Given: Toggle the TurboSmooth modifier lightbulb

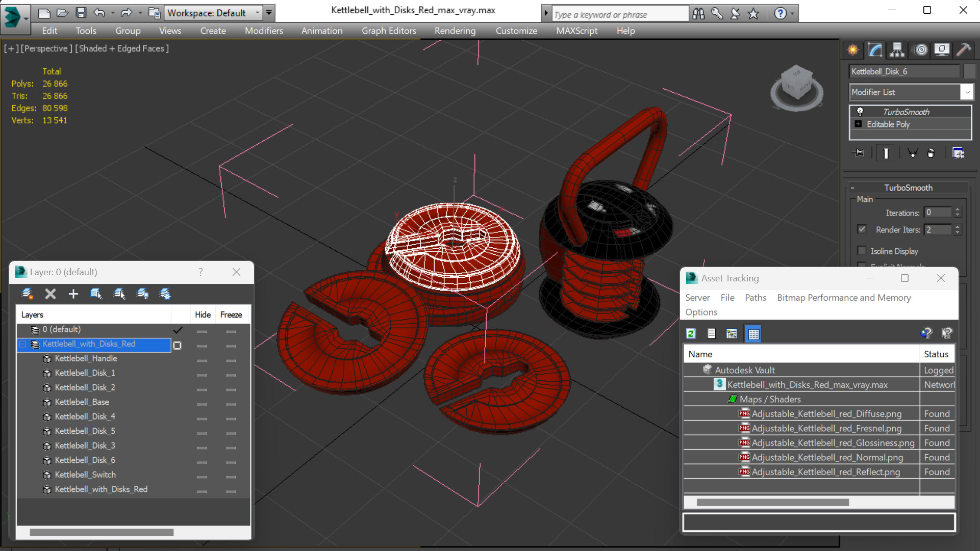Looking at the screenshot, I should (860, 112).
